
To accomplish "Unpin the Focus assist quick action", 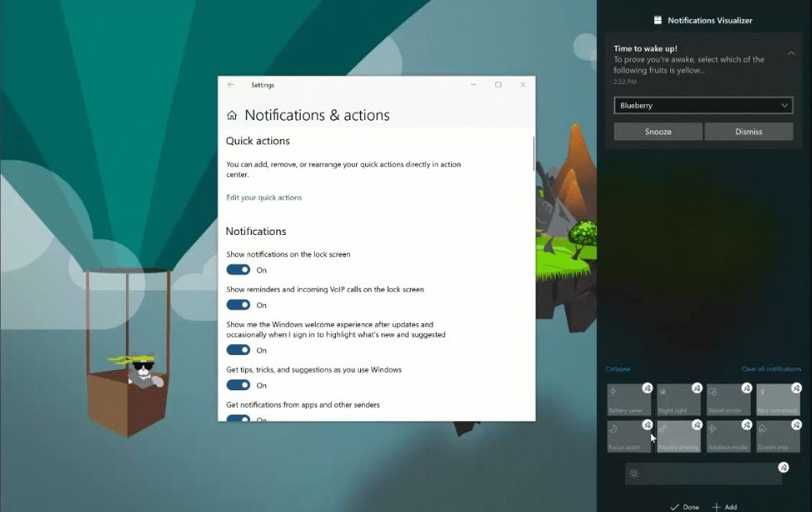I will [x=647, y=425].
